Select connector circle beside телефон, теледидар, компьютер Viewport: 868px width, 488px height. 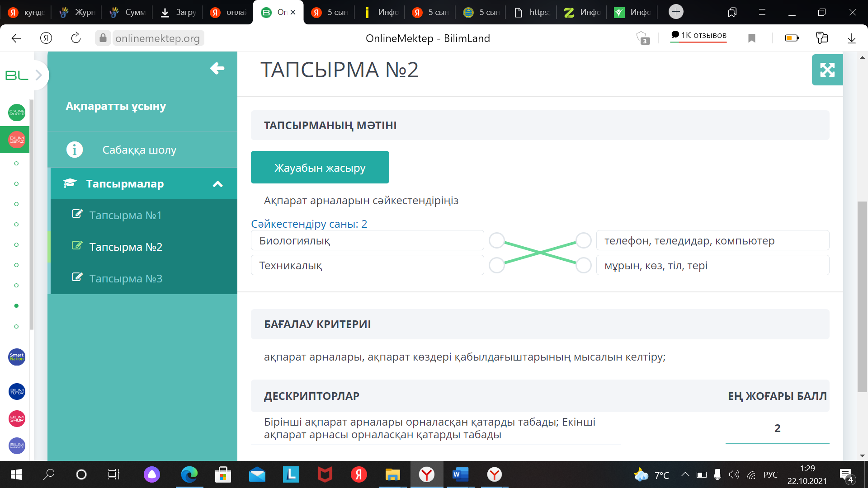click(584, 241)
